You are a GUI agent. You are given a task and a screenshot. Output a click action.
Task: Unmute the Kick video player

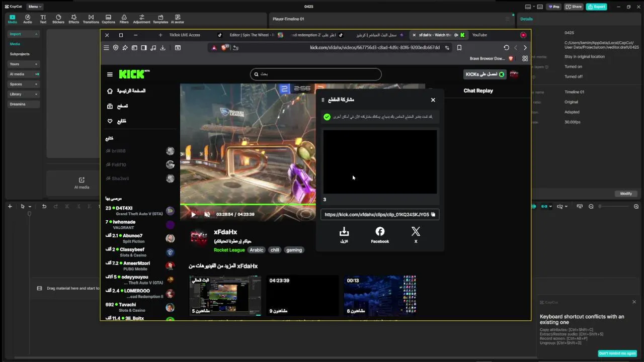[207, 214]
